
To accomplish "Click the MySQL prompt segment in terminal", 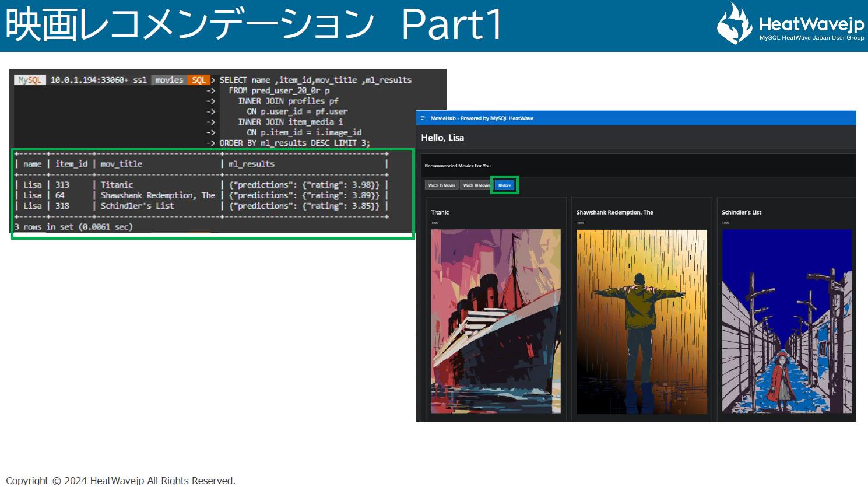I will pyautogui.click(x=30, y=80).
